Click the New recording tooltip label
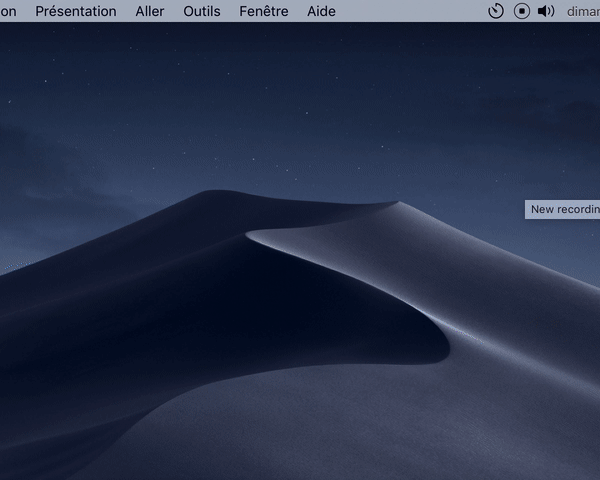The image size is (600, 480). 562,209
